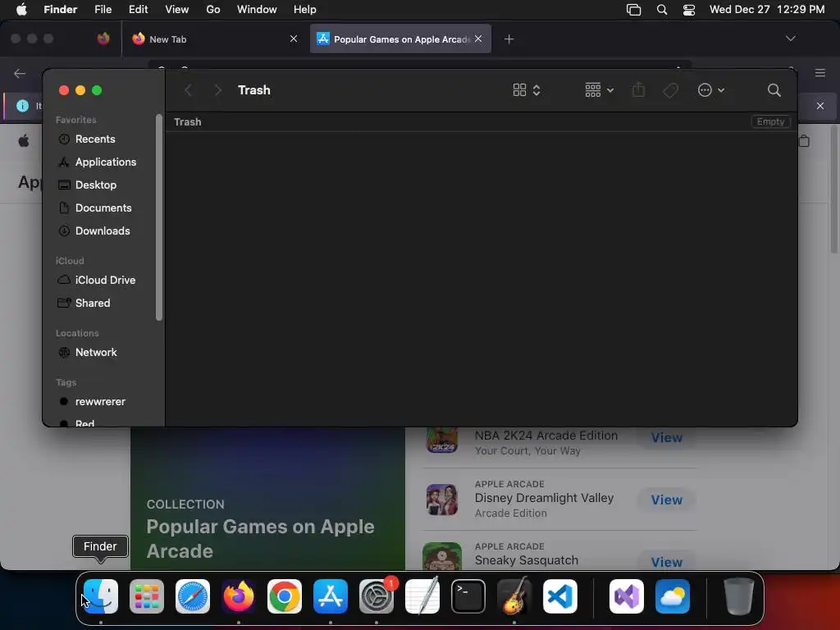Click Firefox back arrow button

(20, 73)
